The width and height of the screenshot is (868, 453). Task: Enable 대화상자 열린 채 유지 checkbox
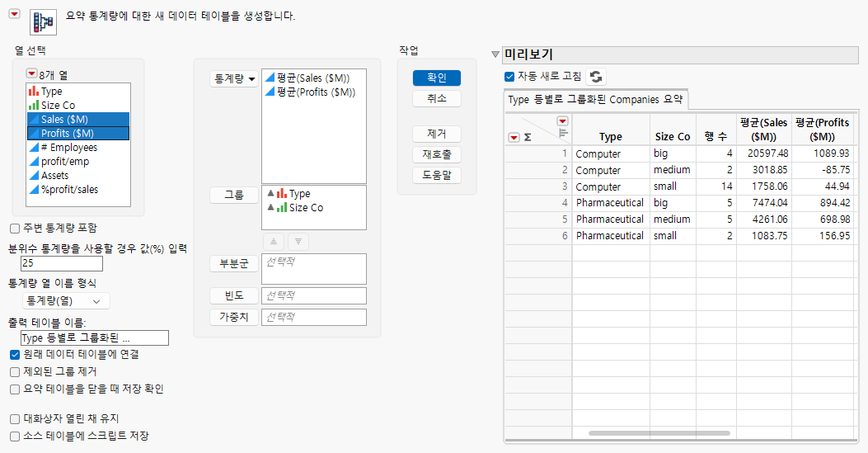click(15, 419)
